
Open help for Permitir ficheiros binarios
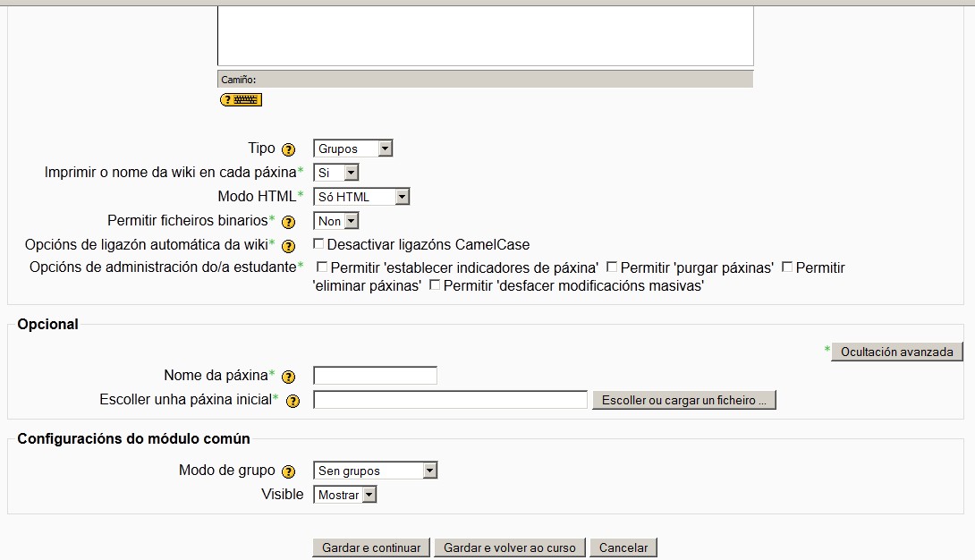pyautogui.click(x=288, y=221)
